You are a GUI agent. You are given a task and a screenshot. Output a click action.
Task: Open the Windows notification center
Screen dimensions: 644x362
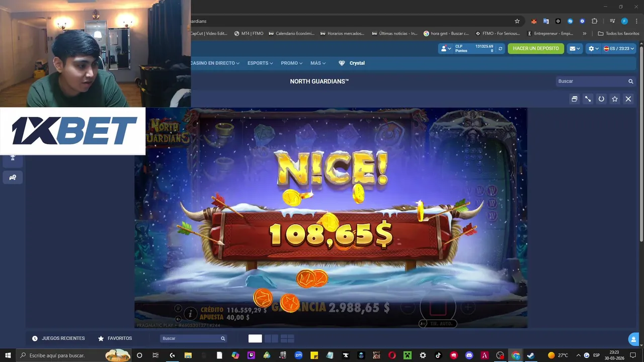(x=633, y=355)
